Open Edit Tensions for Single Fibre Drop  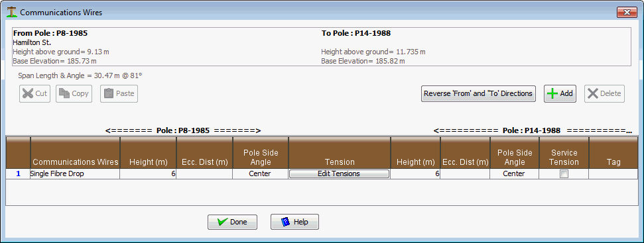pos(340,173)
